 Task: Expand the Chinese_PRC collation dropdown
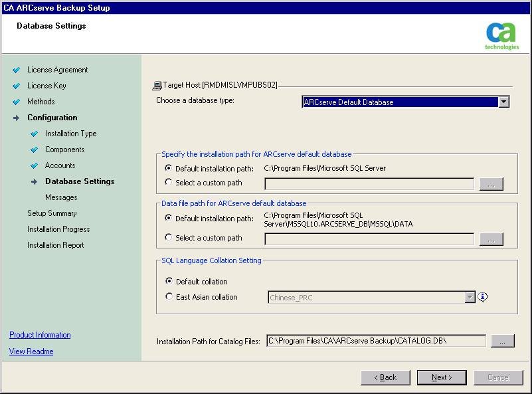tap(470, 298)
